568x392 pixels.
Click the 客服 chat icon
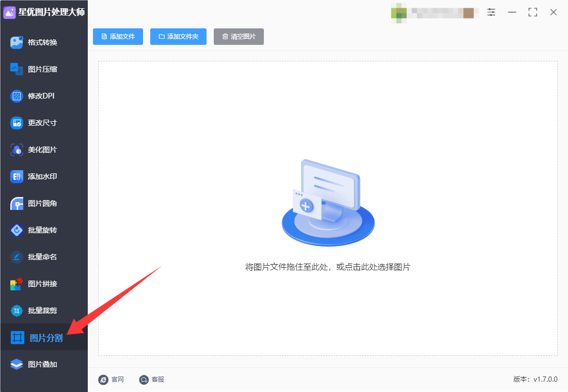(x=144, y=379)
